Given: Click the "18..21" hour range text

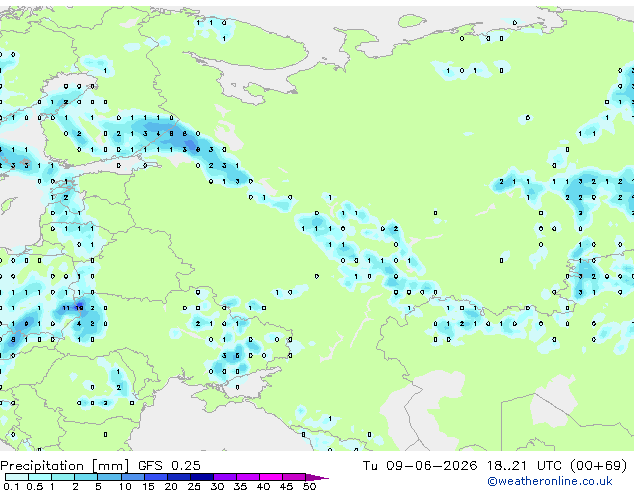Looking at the screenshot, I should pos(507,466).
